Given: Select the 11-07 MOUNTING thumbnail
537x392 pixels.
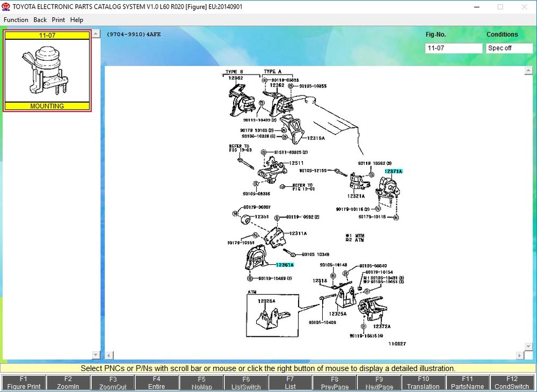Looking at the screenshot, I should pos(47,70).
